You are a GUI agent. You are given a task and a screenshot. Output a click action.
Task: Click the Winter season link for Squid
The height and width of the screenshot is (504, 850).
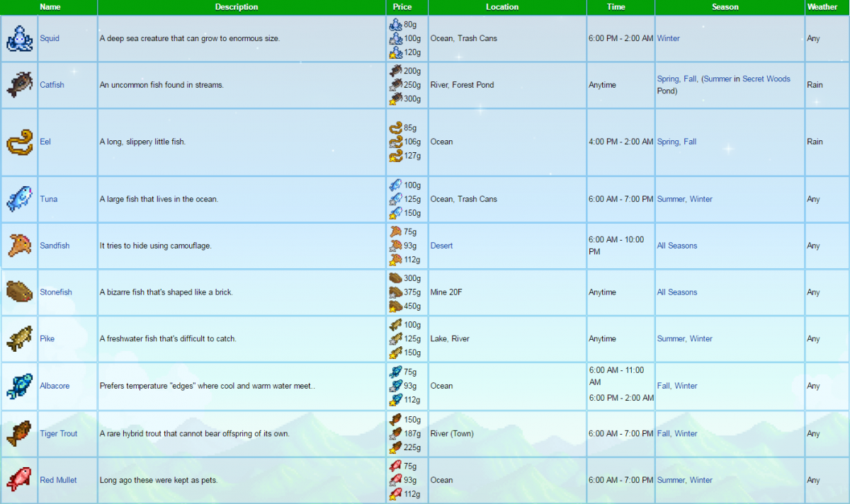coord(668,39)
